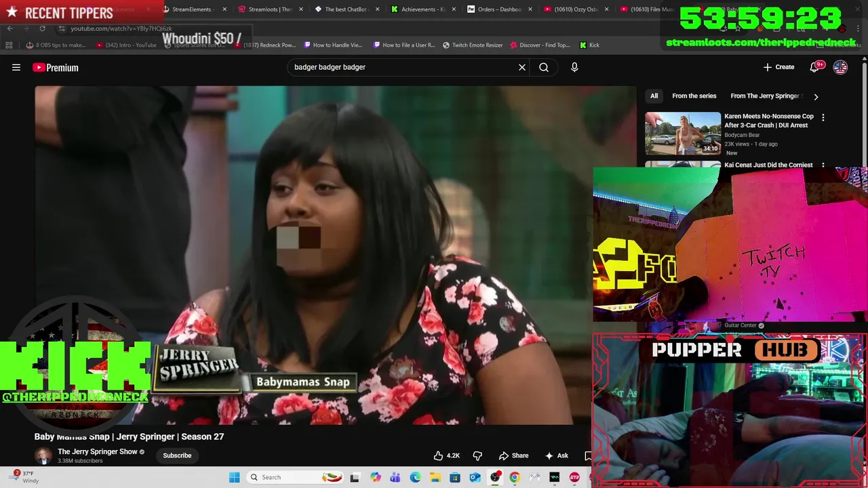Image resolution: width=868 pixels, height=488 pixels.
Task: Open The Jerry Springer Show channel avatar
Action: tap(43, 455)
